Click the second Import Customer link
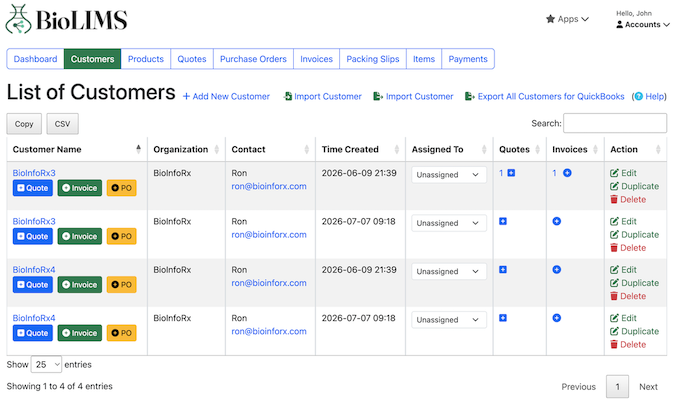 [x=413, y=96]
